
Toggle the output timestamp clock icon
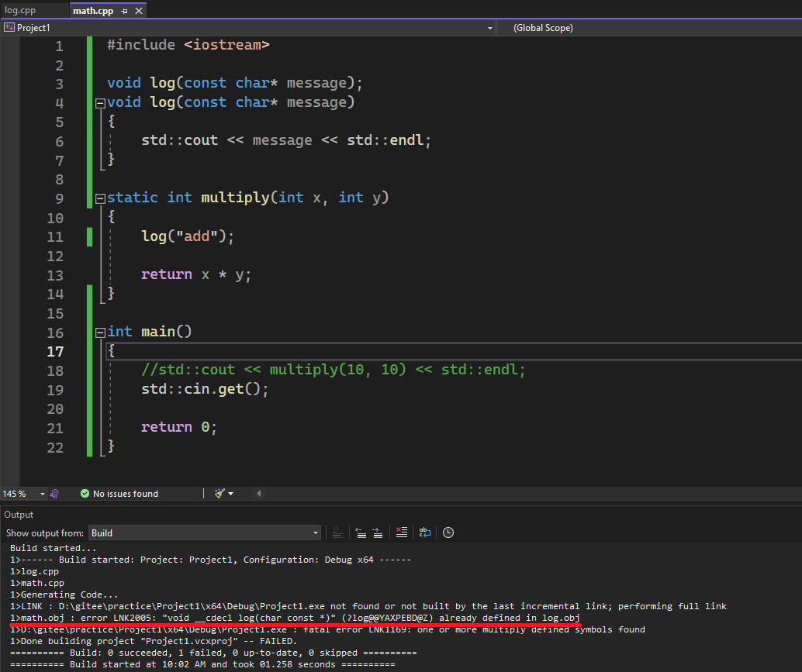[448, 532]
